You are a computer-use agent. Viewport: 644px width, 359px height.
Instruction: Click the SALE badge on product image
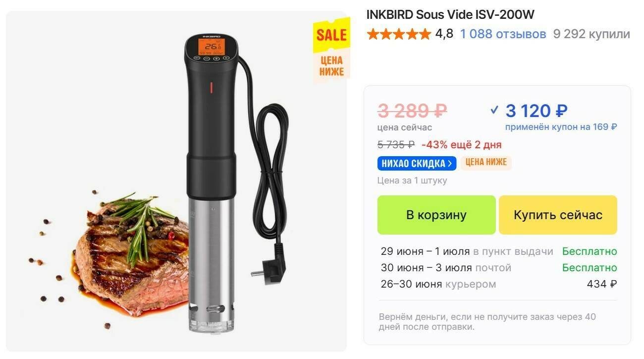click(x=331, y=35)
